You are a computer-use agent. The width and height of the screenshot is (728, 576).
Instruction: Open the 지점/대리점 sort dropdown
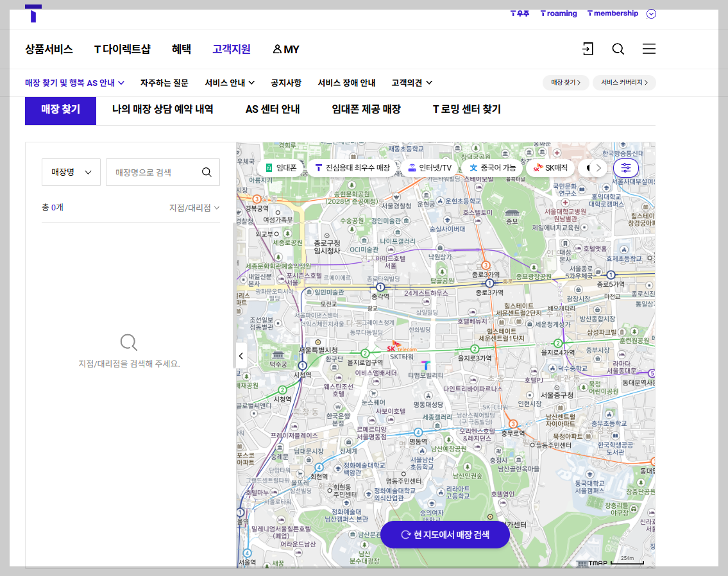[194, 207]
